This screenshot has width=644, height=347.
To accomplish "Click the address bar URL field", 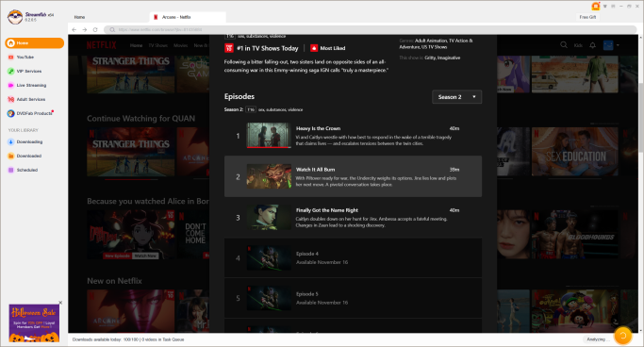I will click(x=370, y=29).
